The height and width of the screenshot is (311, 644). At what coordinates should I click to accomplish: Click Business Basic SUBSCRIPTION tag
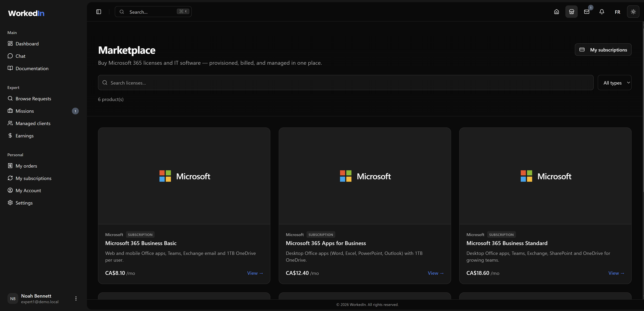pos(140,235)
